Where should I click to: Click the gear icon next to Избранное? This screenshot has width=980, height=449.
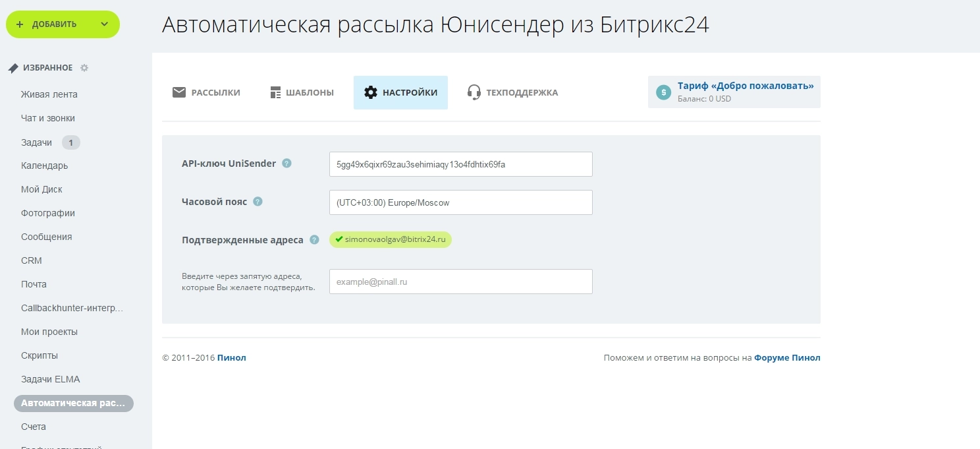[84, 68]
